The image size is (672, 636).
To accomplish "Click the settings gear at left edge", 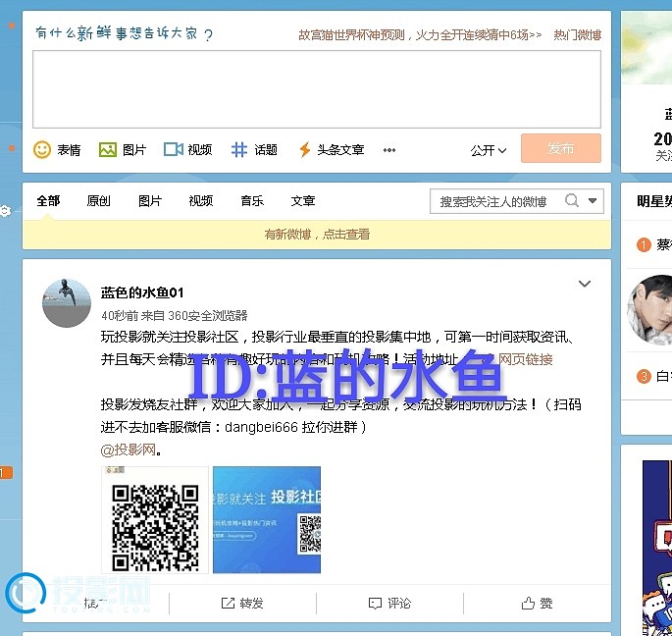I will point(5,211).
